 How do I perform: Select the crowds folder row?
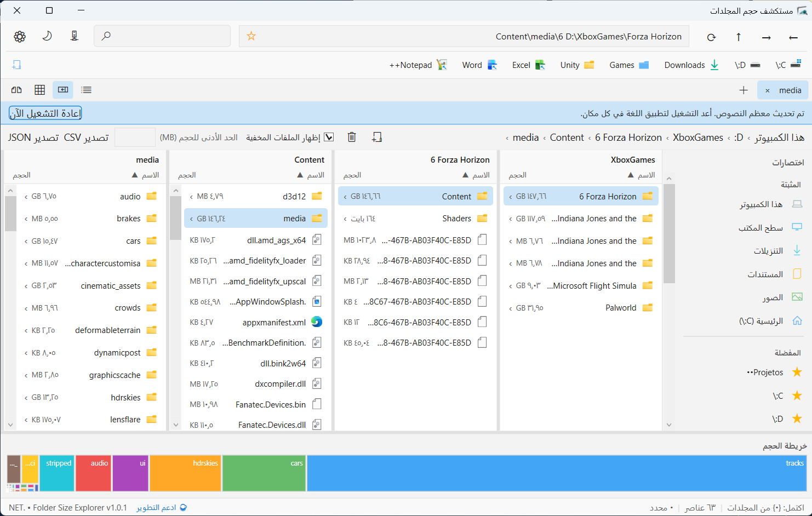tap(90, 308)
